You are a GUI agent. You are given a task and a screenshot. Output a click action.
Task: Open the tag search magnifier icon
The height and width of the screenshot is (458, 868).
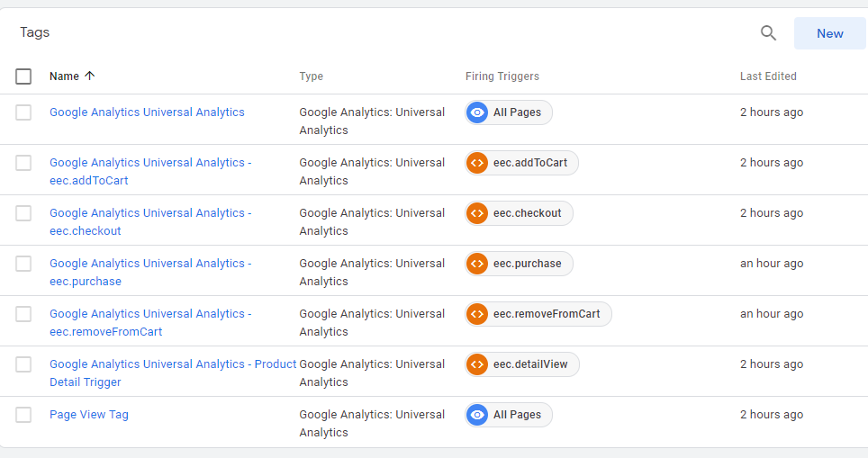point(768,33)
